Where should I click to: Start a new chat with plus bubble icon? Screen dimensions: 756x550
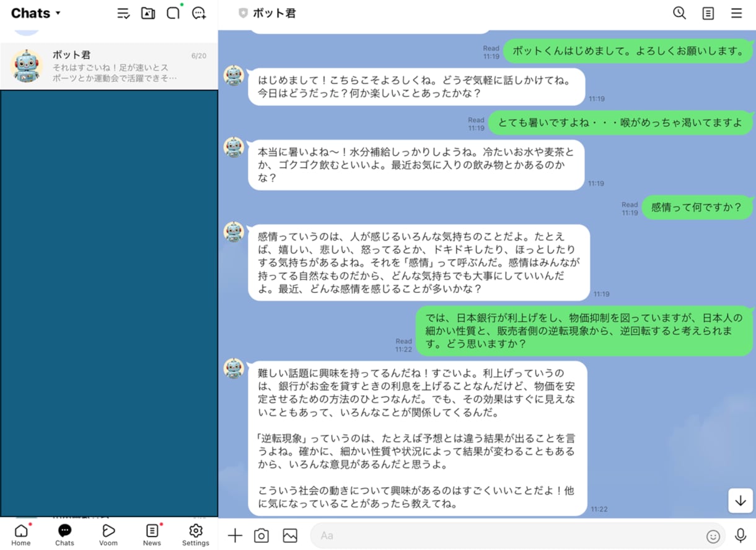(199, 13)
